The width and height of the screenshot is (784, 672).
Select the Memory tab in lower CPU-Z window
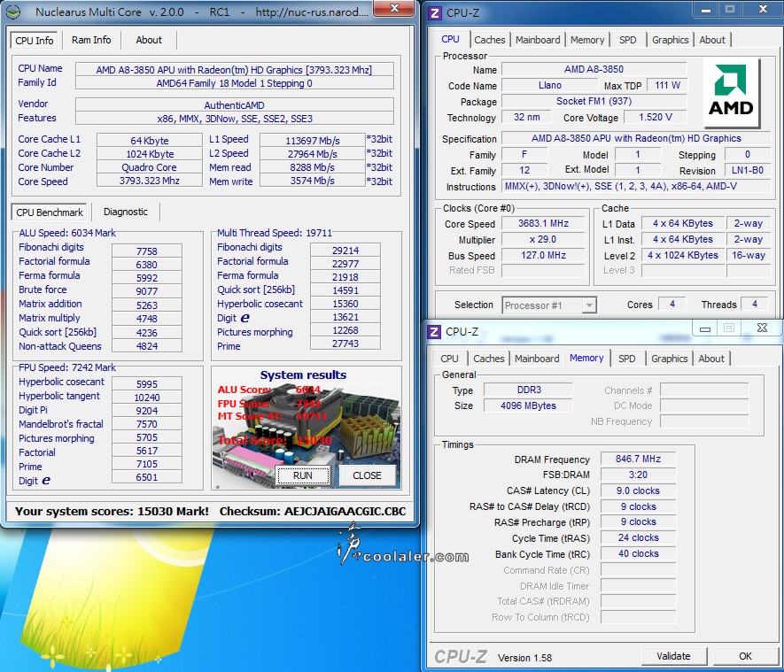click(x=586, y=358)
